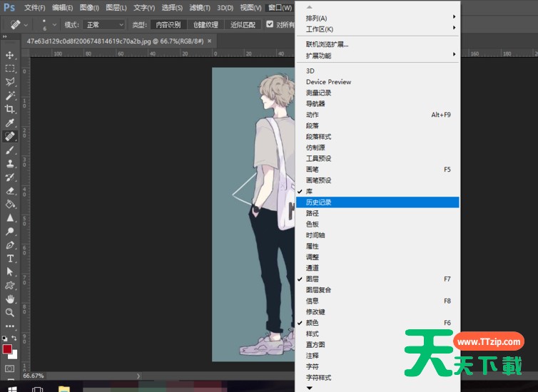Select the Sharpen/Blur triangle tool
The width and height of the screenshot is (538, 392).
coord(10,218)
